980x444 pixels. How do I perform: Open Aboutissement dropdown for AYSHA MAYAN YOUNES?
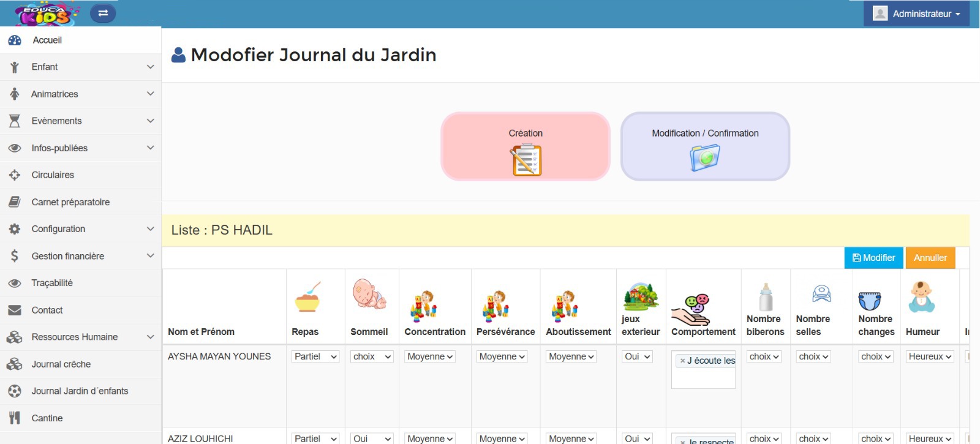[571, 356]
